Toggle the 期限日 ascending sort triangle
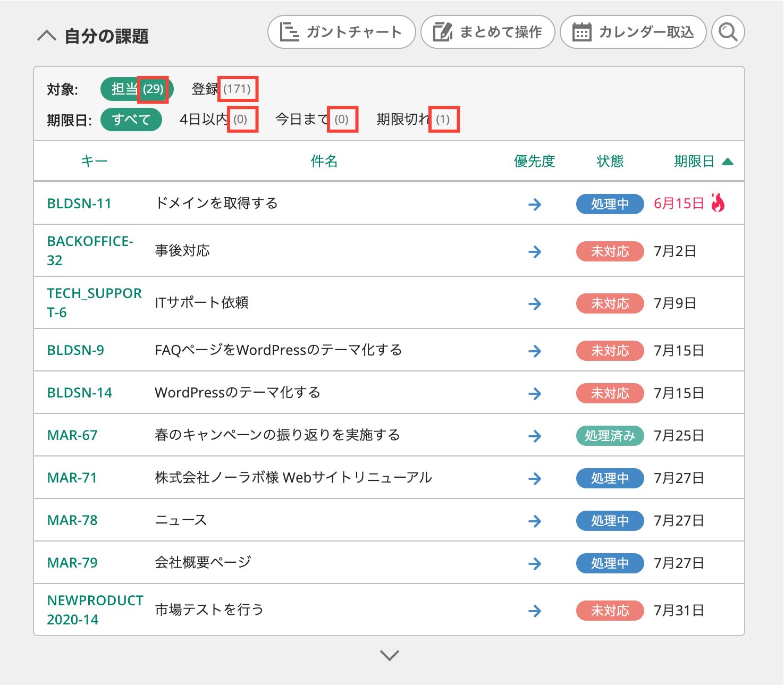This screenshot has height=685, width=784. tap(728, 162)
